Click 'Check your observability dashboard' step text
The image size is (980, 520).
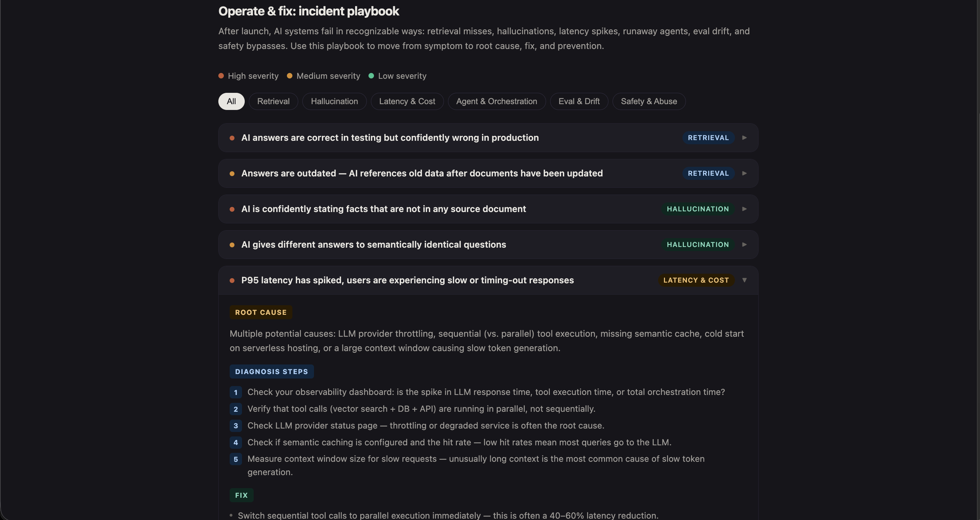pyautogui.click(x=486, y=392)
